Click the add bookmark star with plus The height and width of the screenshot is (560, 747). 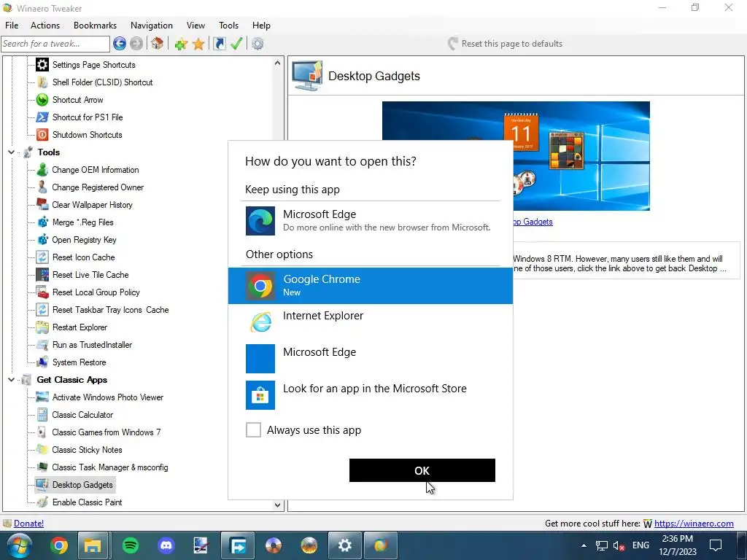point(181,44)
